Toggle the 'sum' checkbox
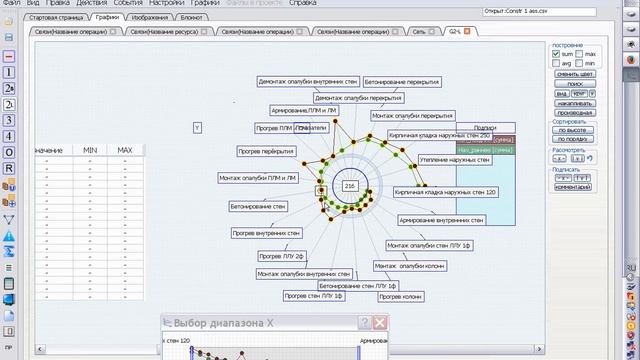This screenshot has height=360, width=640. (x=556, y=53)
